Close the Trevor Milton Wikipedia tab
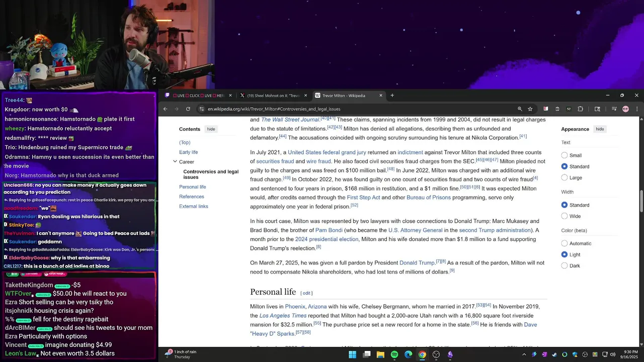The height and width of the screenshot is (362, 644). [381, 96]
